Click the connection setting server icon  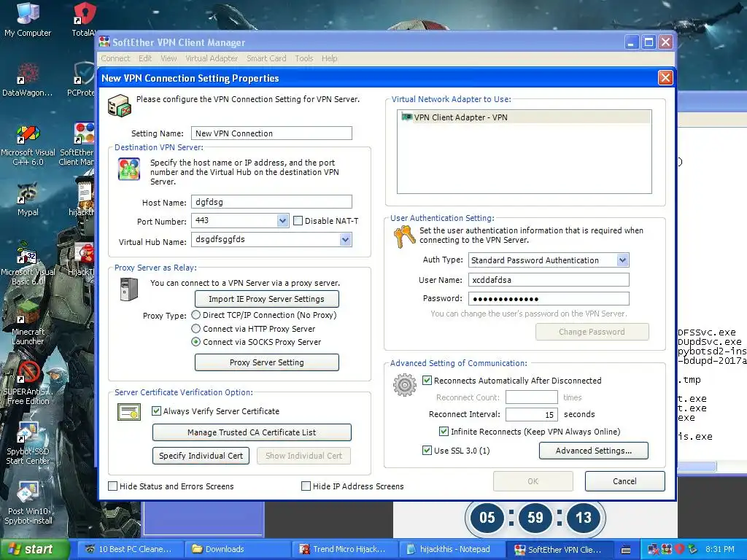119,105
